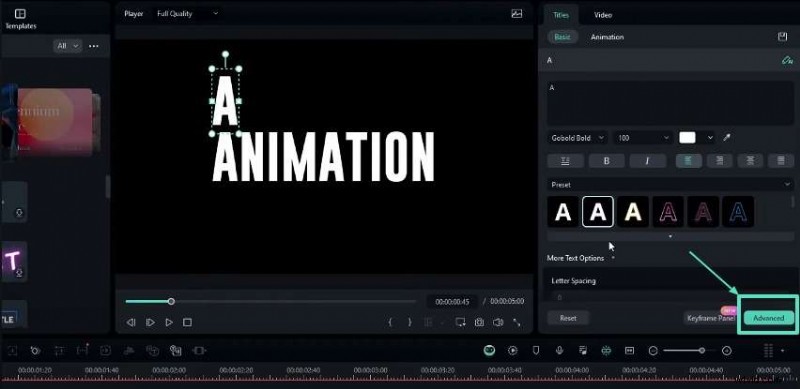The width and height of the screenshot is (800, 389).
Task: Stop the preview playback
Action: click(187, 322)
